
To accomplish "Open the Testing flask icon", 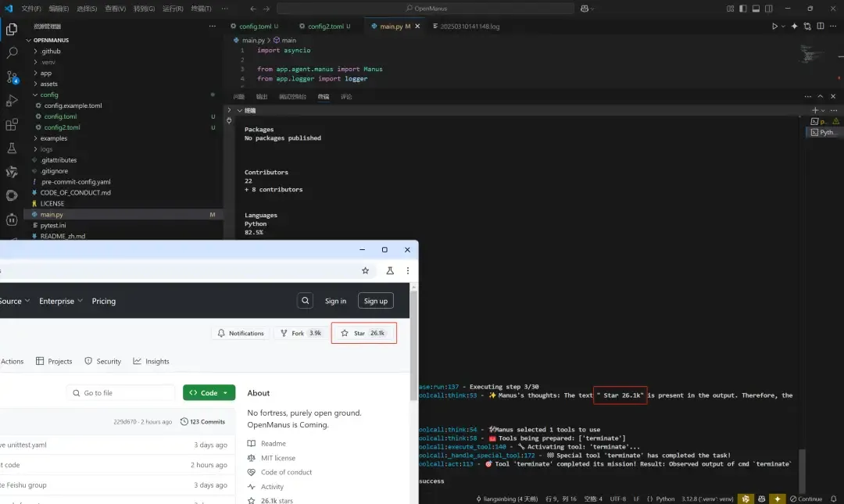I will point(12,148).
